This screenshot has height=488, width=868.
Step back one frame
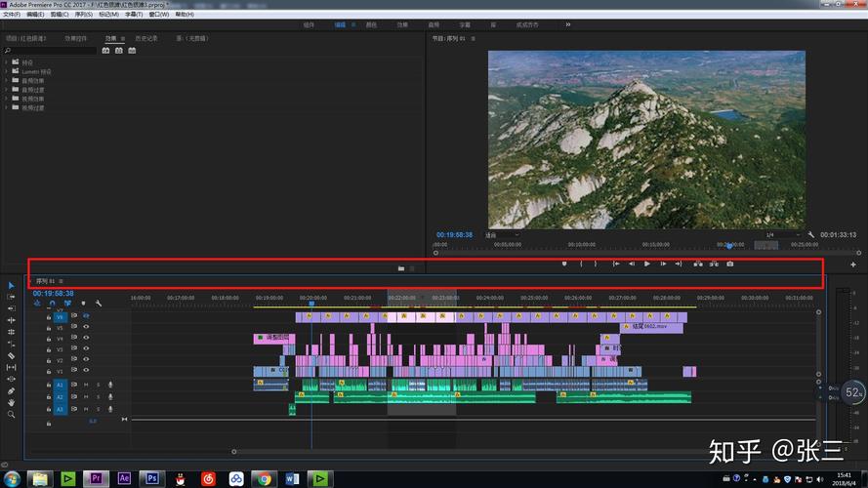632,264
